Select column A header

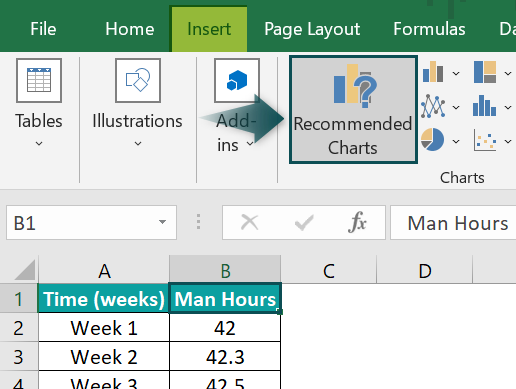pyautogui.click(x=104, y=270)
